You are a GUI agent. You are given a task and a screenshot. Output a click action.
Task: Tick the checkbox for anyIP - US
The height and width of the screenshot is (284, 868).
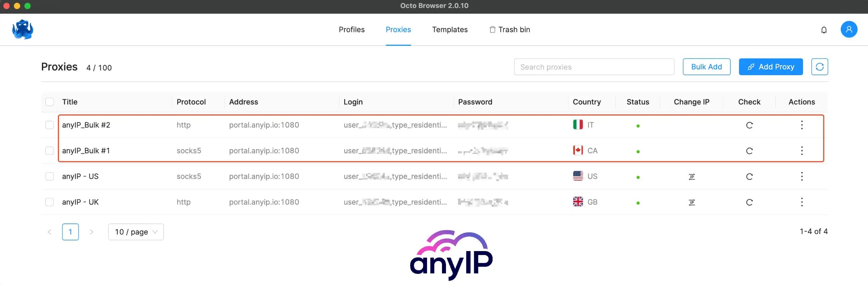[x=50, y=176]
